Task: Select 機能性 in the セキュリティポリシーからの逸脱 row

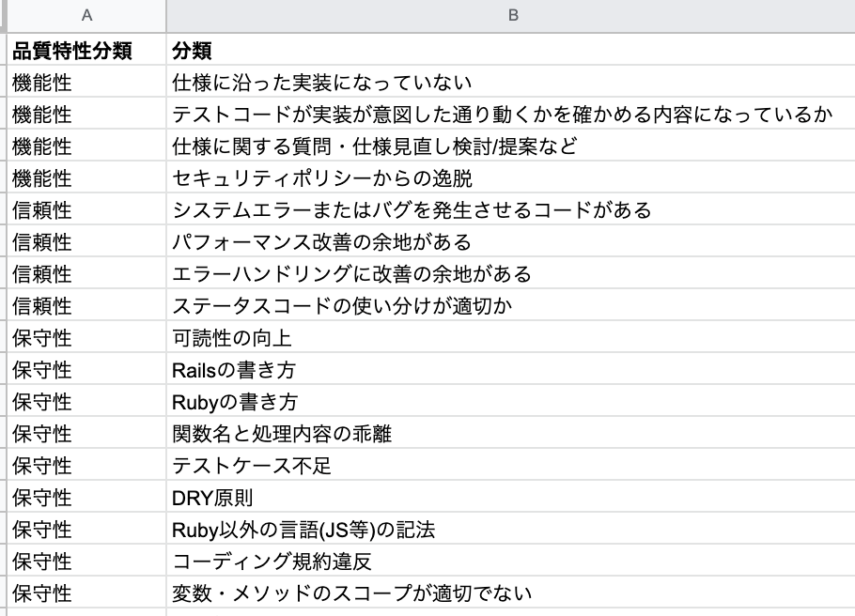Action: [x=86, y=177]
